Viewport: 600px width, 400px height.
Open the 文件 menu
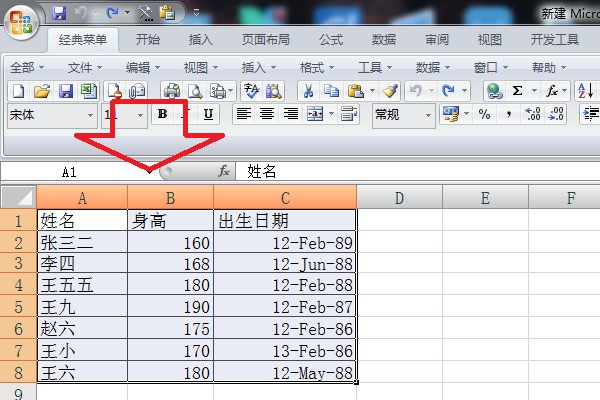coord(85,68)
